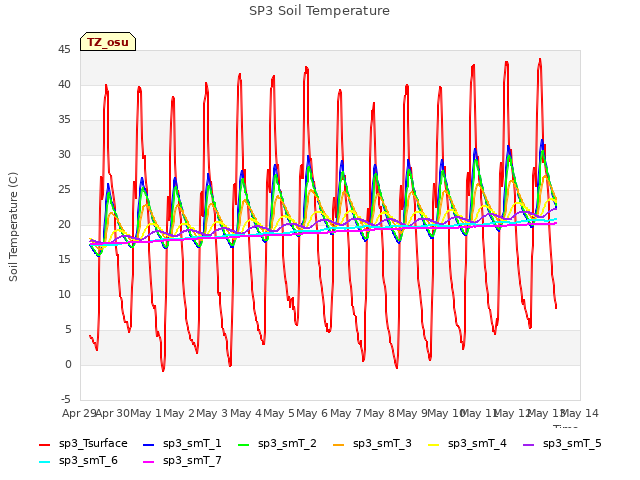
Task: Click the sp3_smT_2 legend label
Action: (x=287, y=443)
